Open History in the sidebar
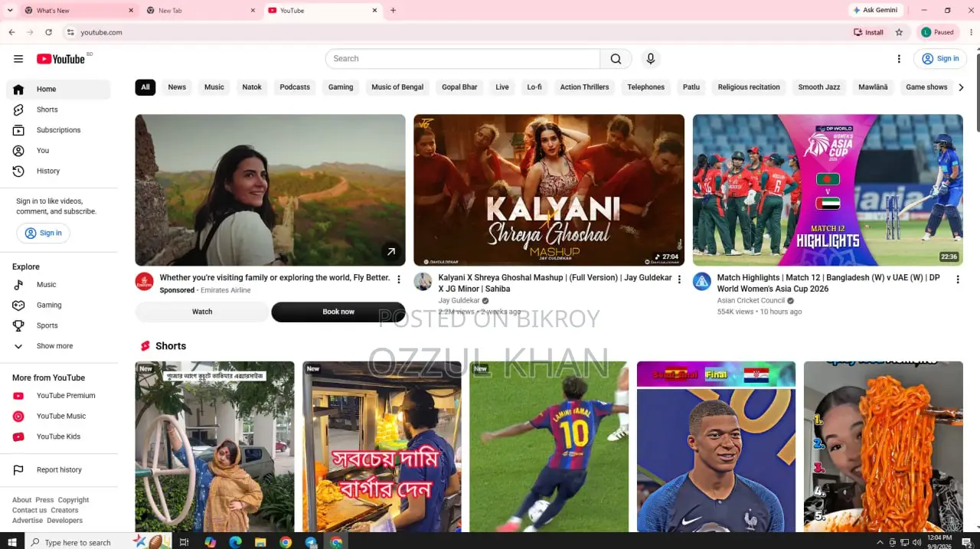This screenshot has height=549, width=980. click(58, 171)
